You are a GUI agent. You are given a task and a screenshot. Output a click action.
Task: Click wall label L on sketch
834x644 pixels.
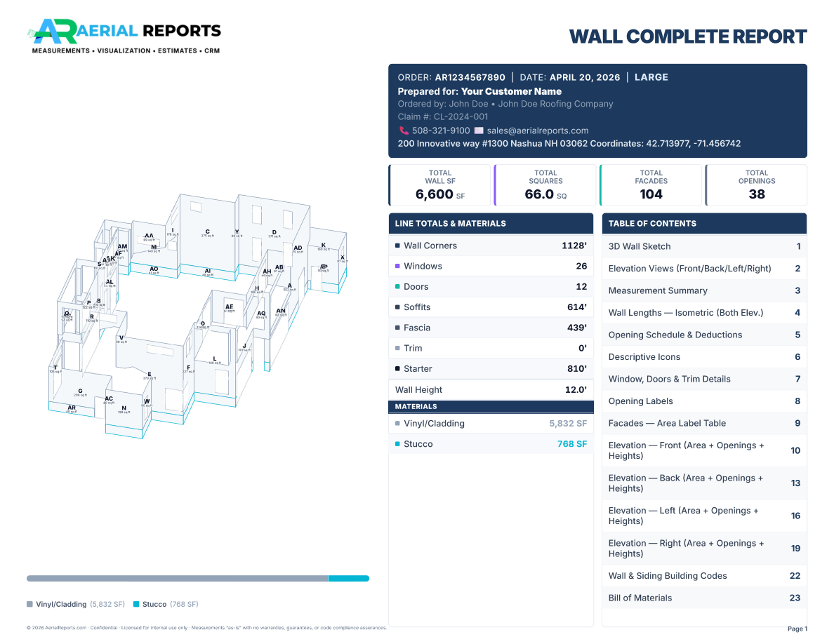coord(215,359)
